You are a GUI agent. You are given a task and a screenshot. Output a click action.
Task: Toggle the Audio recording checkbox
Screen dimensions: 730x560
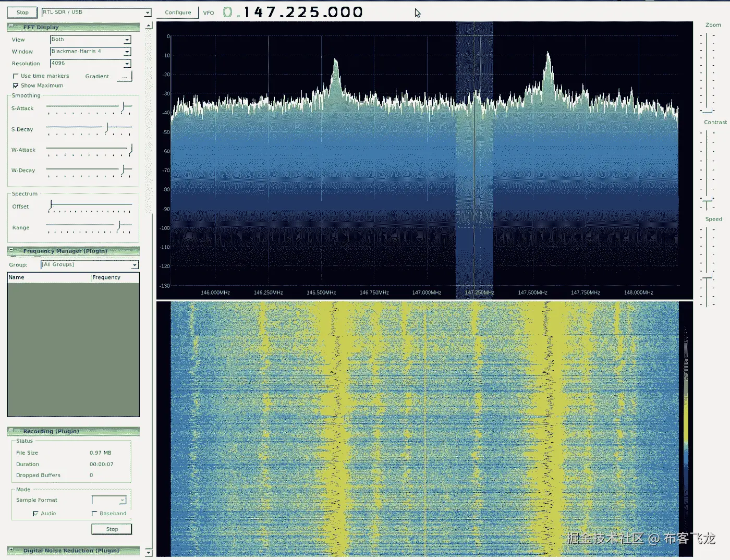coord(35,514)
